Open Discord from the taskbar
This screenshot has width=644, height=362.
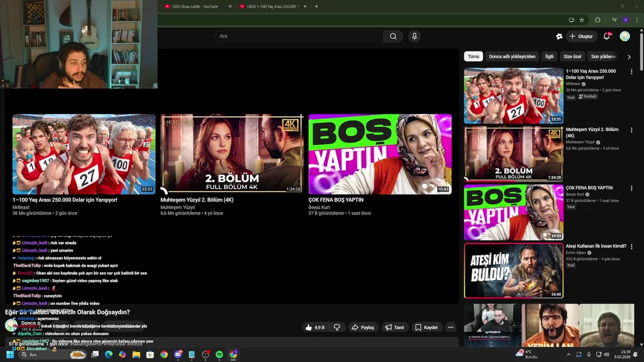(178, 354)
